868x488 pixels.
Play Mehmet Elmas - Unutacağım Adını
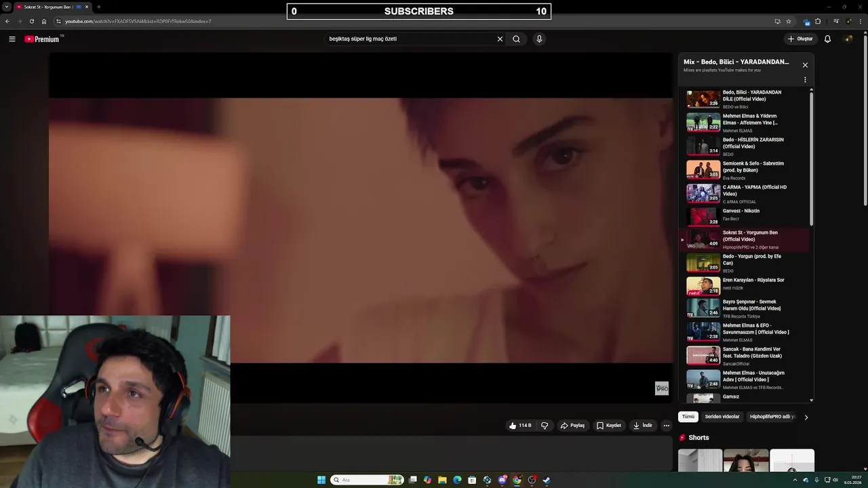pos(745,380)
